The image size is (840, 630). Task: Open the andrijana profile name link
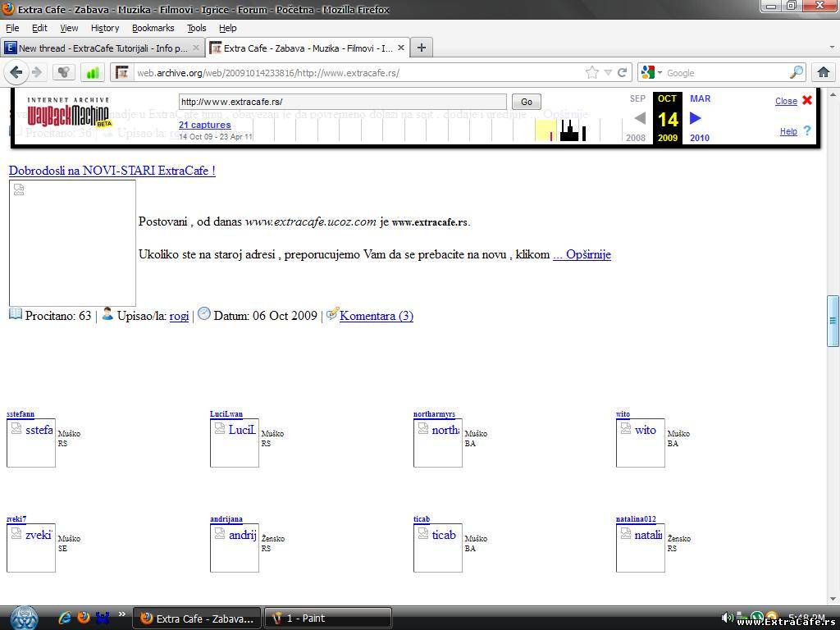(226, 518)
